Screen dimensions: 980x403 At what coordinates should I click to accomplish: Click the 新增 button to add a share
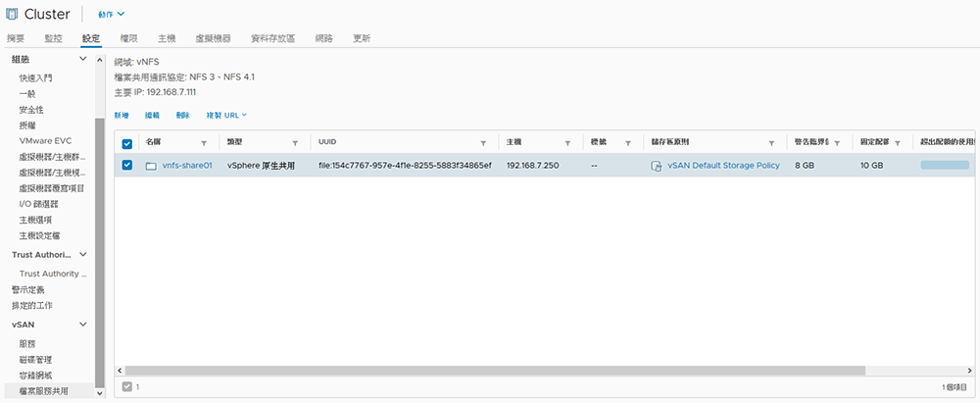(122, 115)
